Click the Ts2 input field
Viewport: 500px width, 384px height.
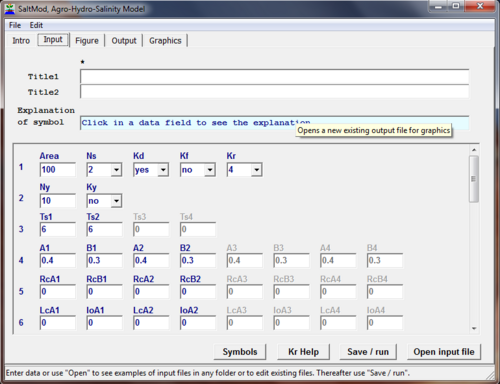tap(104, 229)
